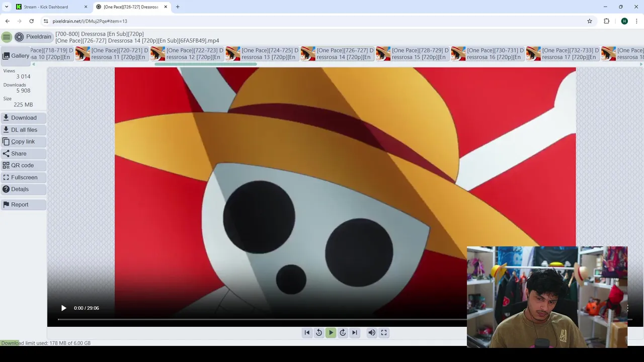Show the QR code
Viewport: 644px width, 362px height.
(x=24, y=165)
